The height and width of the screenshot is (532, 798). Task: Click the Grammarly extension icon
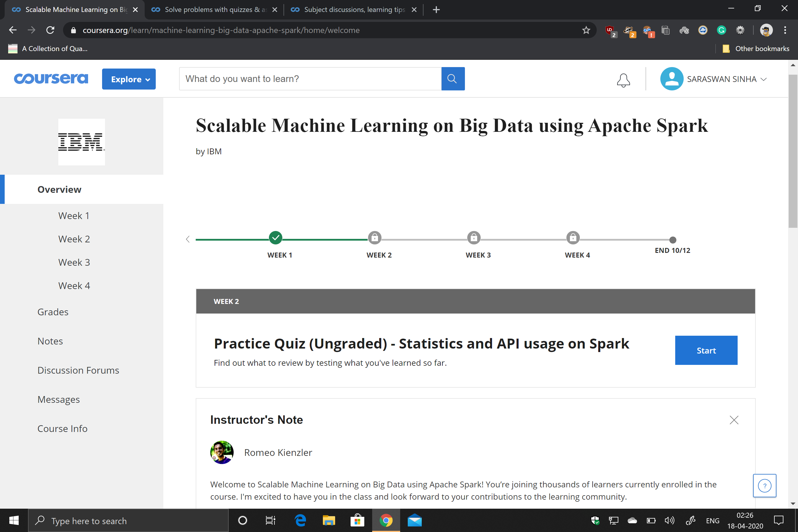pos(721,30)
